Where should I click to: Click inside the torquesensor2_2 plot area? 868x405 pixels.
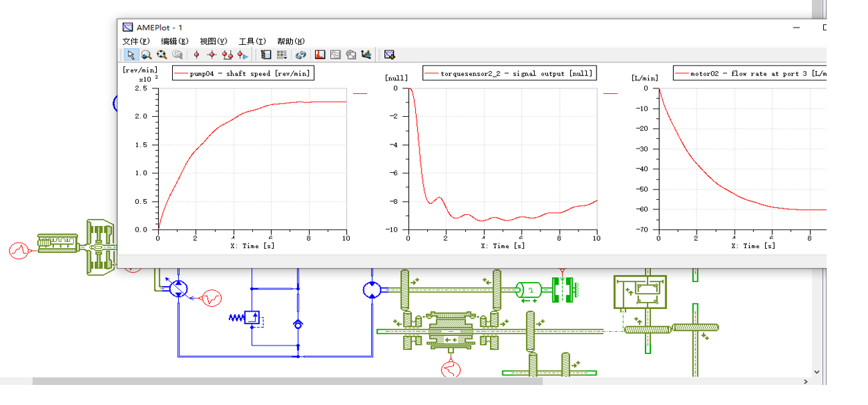click(502, 159)
